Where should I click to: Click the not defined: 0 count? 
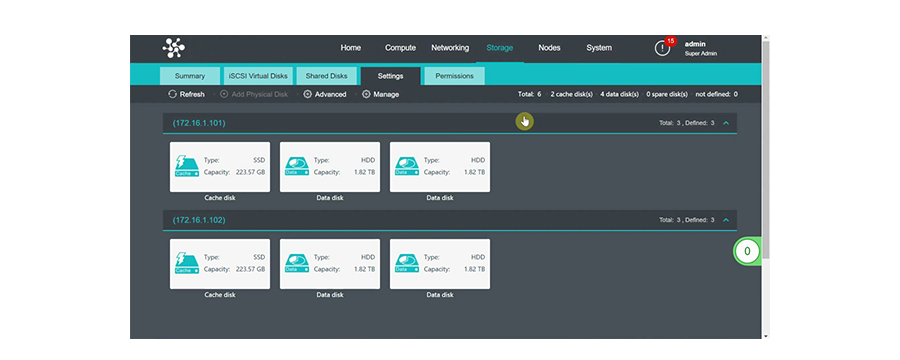pos(716,94)
